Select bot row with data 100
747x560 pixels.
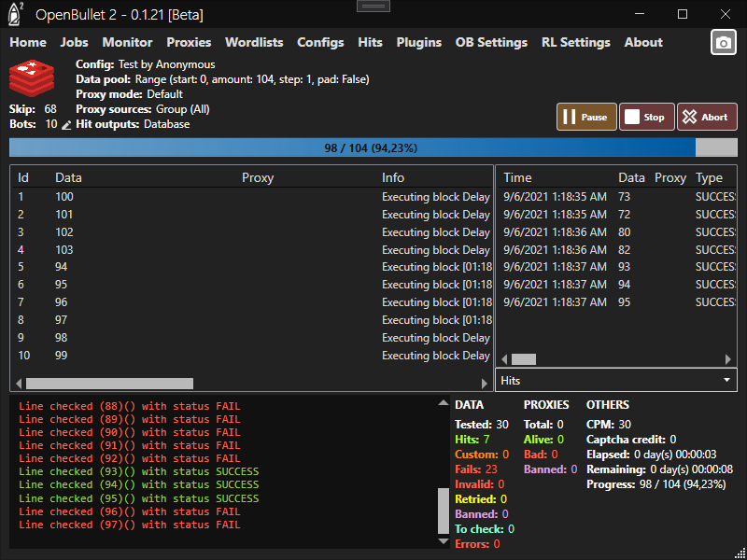(251, 197)
